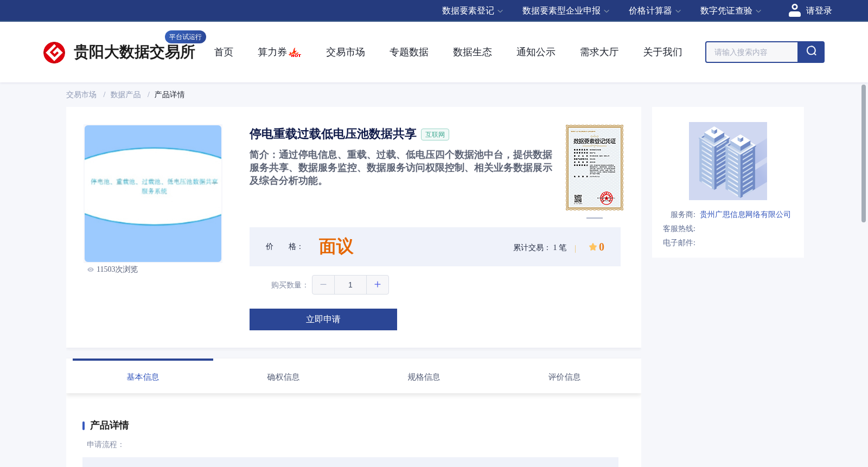
Task: Click the search magnifier button
Action: 811,52
